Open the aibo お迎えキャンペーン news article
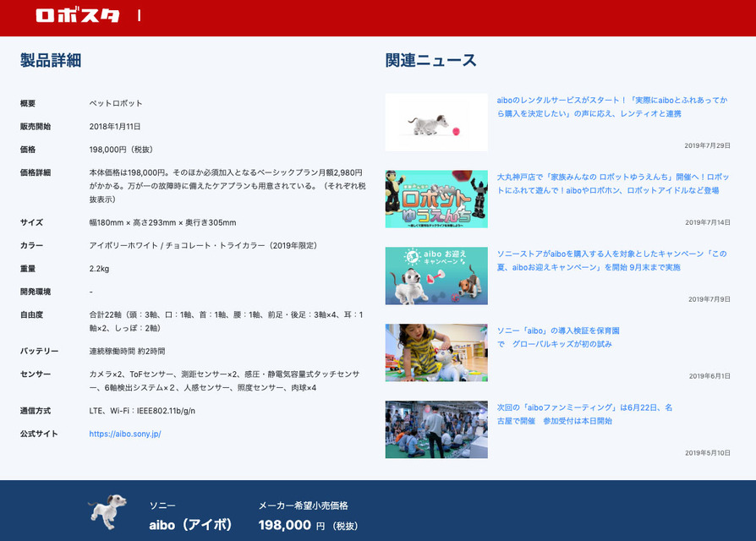Screen dimensions: 756x541 [x=605, y=261]
